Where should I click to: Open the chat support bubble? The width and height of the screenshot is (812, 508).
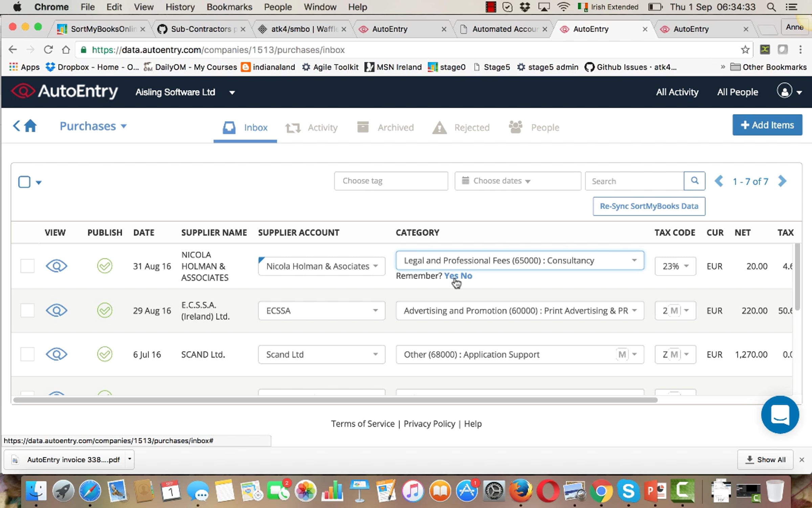tap(780, 415)
